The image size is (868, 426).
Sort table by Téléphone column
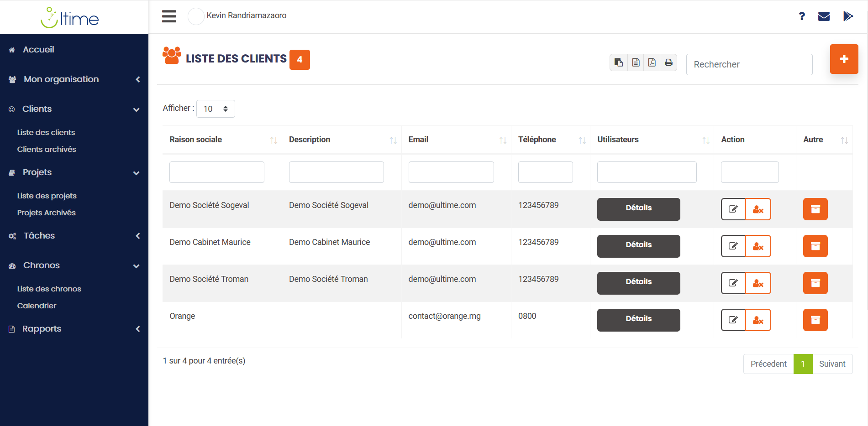[x=551, y=140]
